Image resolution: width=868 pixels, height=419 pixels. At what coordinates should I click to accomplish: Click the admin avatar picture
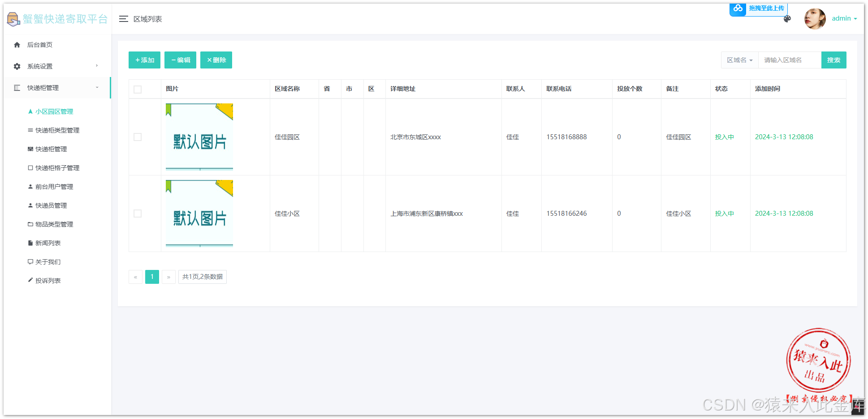[815, 19]
